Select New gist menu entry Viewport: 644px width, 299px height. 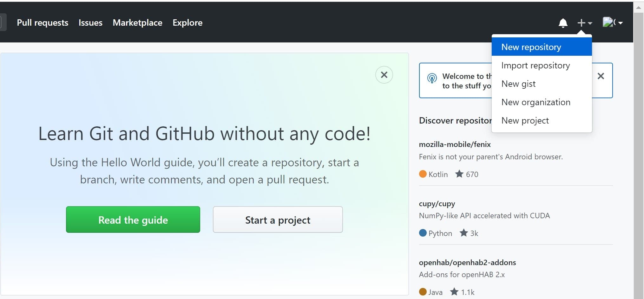[518, 84]
